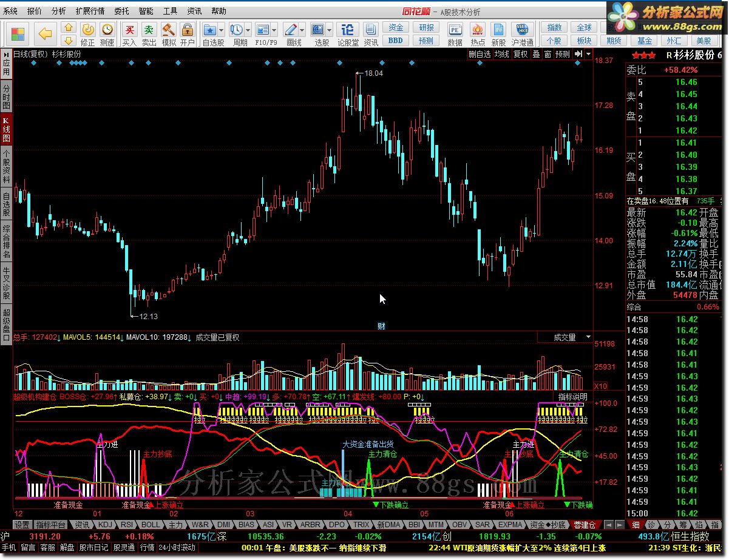Click the 研报 research report button
This screenshot has width=729, height=560.
tap(427, 28)
